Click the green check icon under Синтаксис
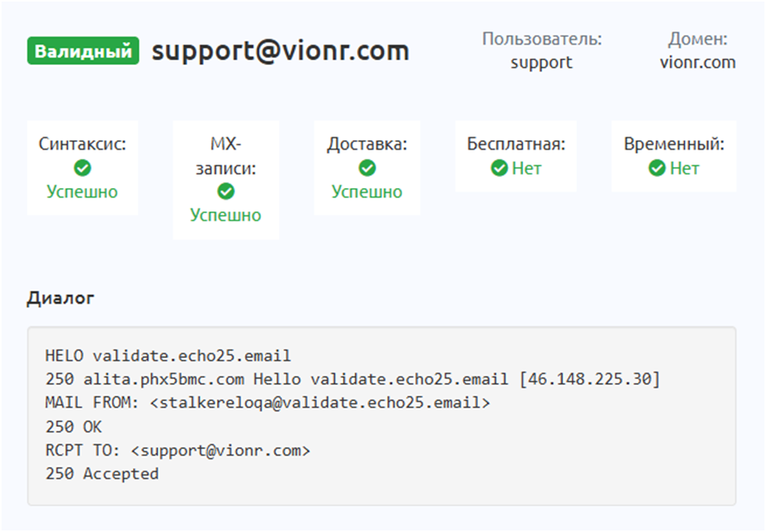Image resolution: width=766 pixels, height=532 pixels. (82, 168)
